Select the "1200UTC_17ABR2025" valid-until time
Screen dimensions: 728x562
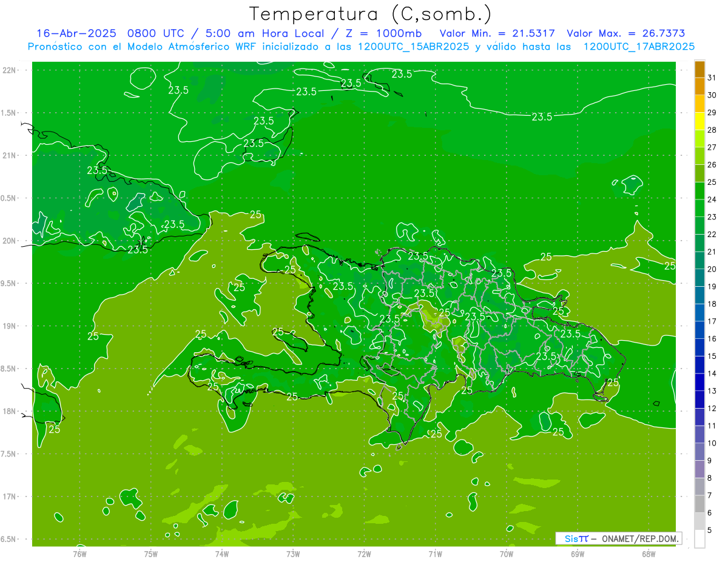(x=639, y=47)
